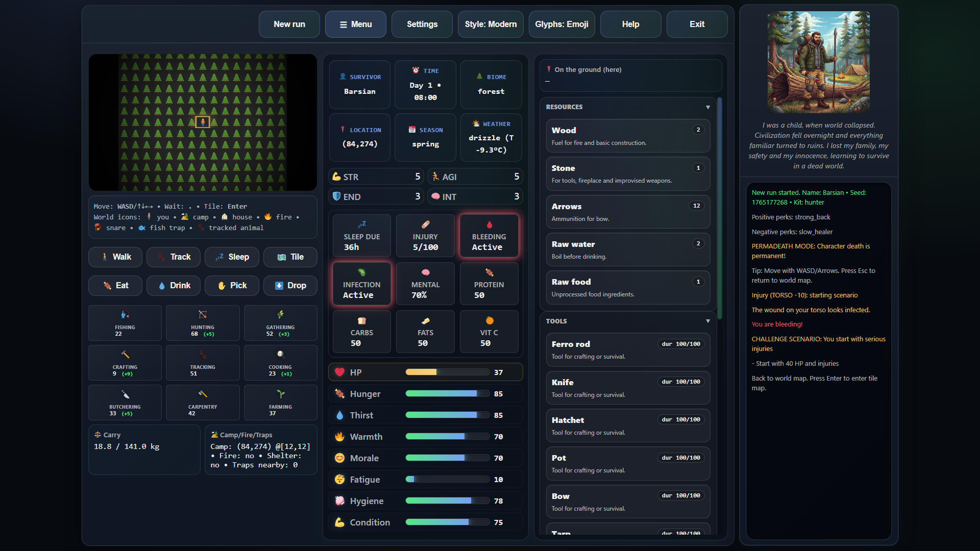Click the HP progress bar
The image size is (980, 551).
pos(447,372)
